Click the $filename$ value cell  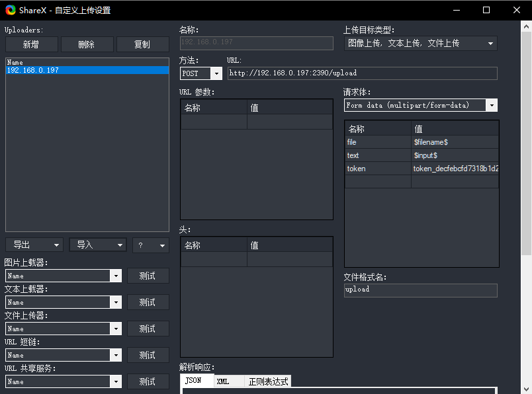tap(455, 142)
